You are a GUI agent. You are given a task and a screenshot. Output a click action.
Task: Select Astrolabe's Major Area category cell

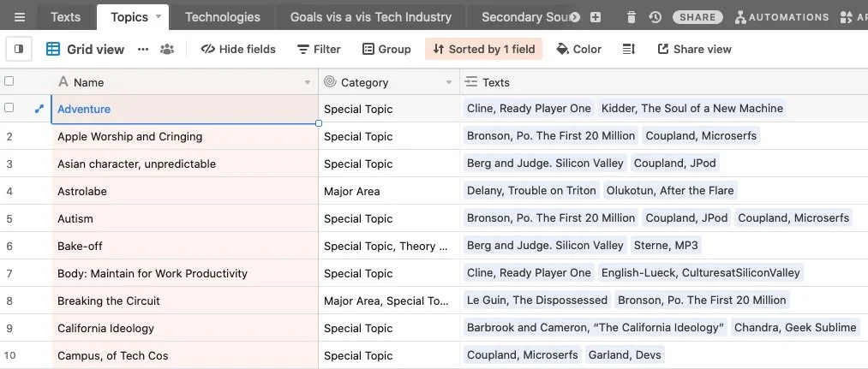click(x=389, y=191)
